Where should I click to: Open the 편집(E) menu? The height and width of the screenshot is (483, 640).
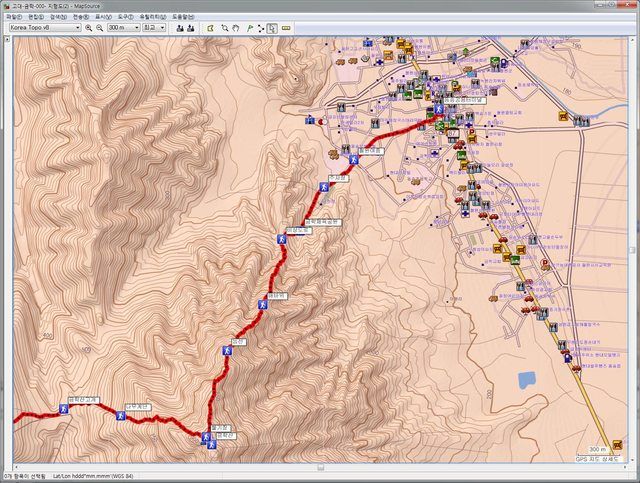(36, 17)
